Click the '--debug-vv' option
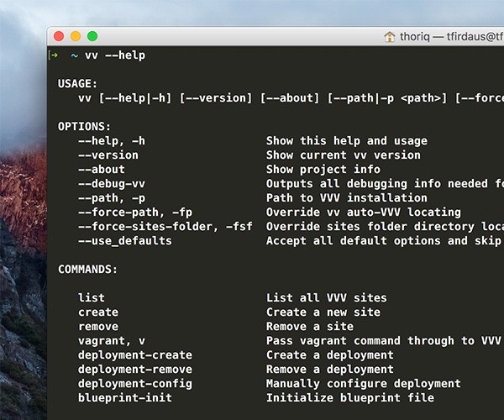Viewport: 504px width, 420px height. click(x=112, y=183)
